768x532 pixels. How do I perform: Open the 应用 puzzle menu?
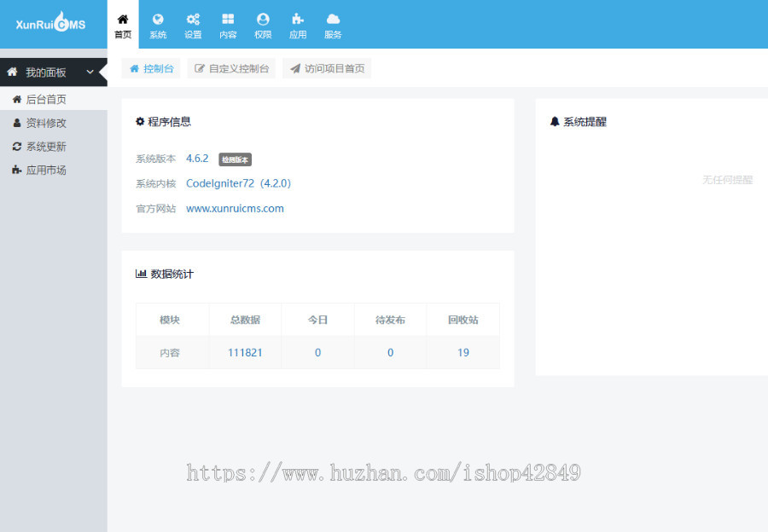(298, 25)
